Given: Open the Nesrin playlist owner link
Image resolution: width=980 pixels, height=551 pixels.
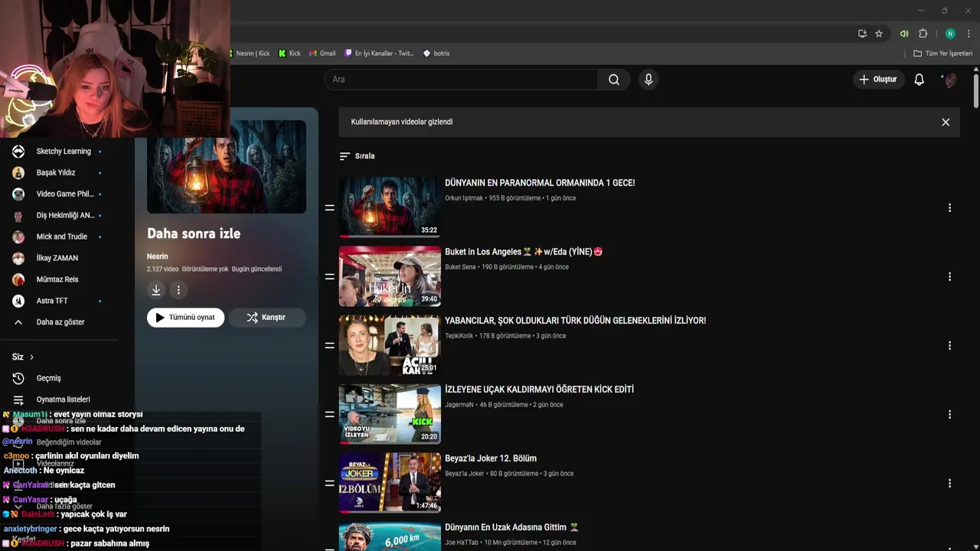Looking at the screenshot, I should tap(157, 256).
